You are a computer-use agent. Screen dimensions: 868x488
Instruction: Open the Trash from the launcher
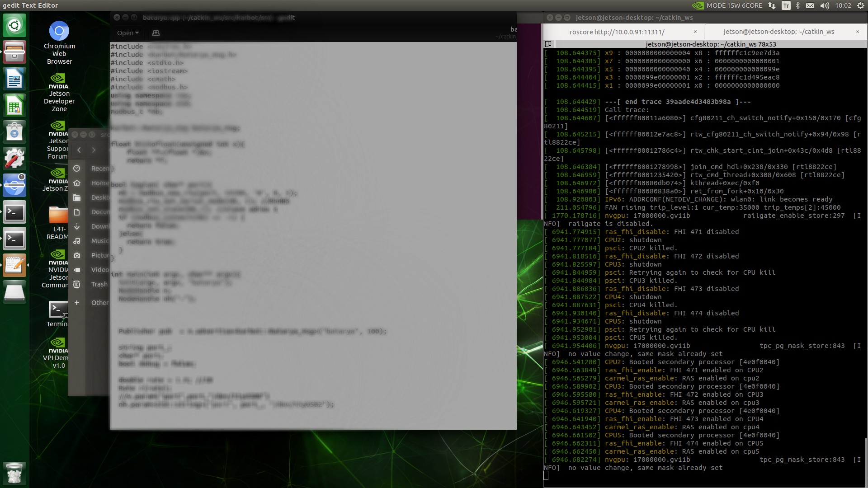pyautogui.click(x=14, y=473)
